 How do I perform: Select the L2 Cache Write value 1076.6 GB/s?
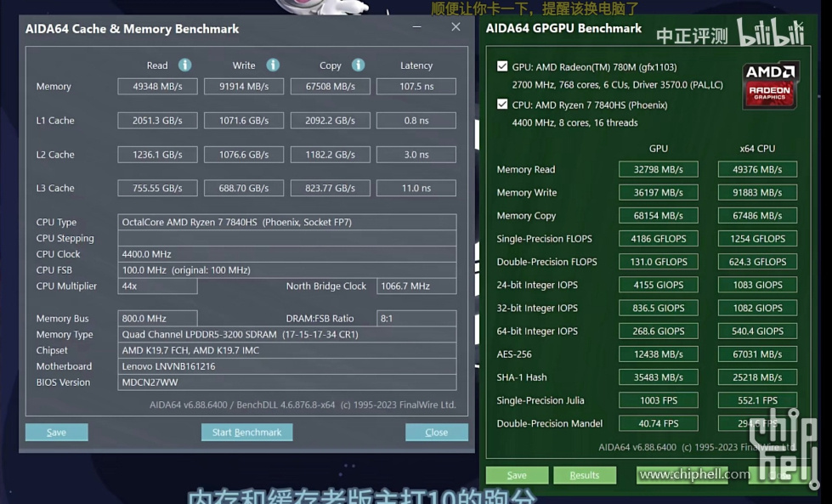[244, 155]
